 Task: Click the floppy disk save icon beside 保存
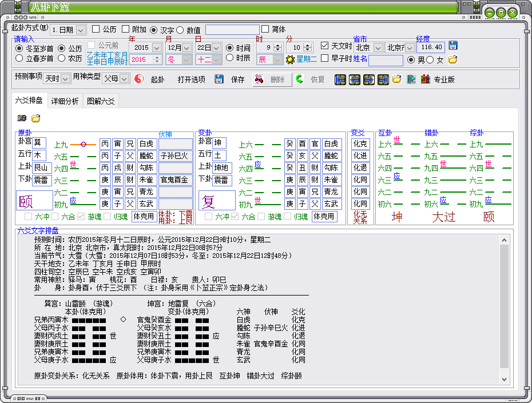click(x=219, y=79)
